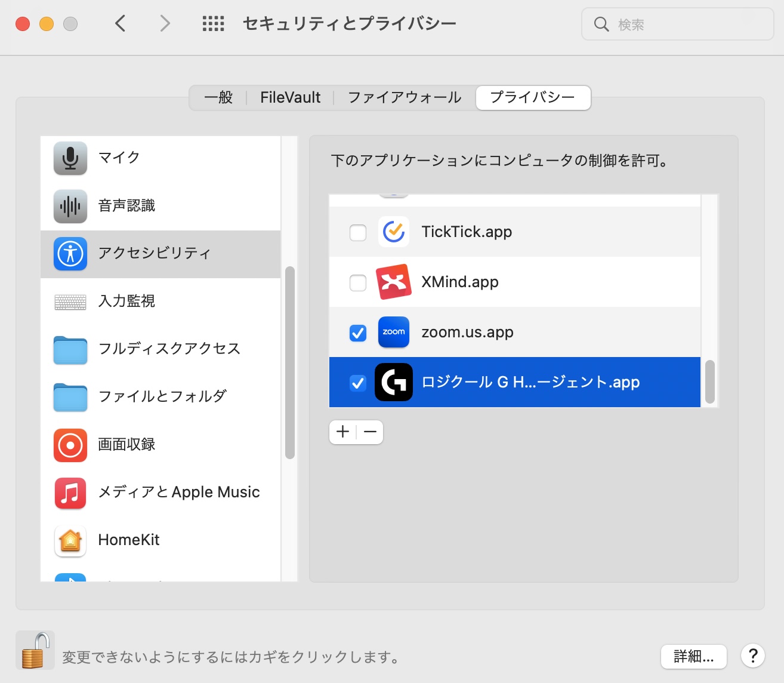Click the zoom app icon
The height and width of the screenshot is (683, 784).
click(394, 332)
